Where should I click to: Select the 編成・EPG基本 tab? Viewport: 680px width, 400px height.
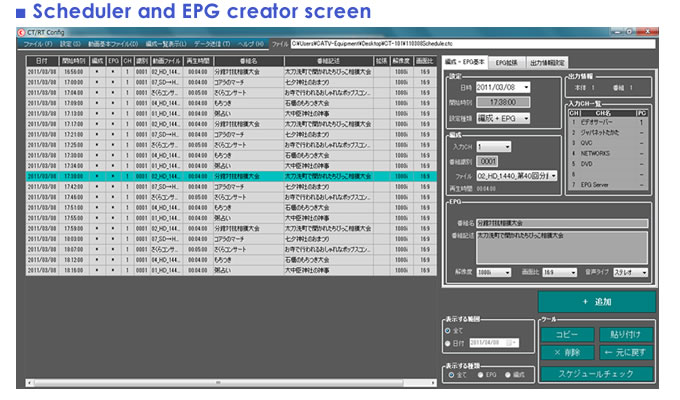(464, 62)
